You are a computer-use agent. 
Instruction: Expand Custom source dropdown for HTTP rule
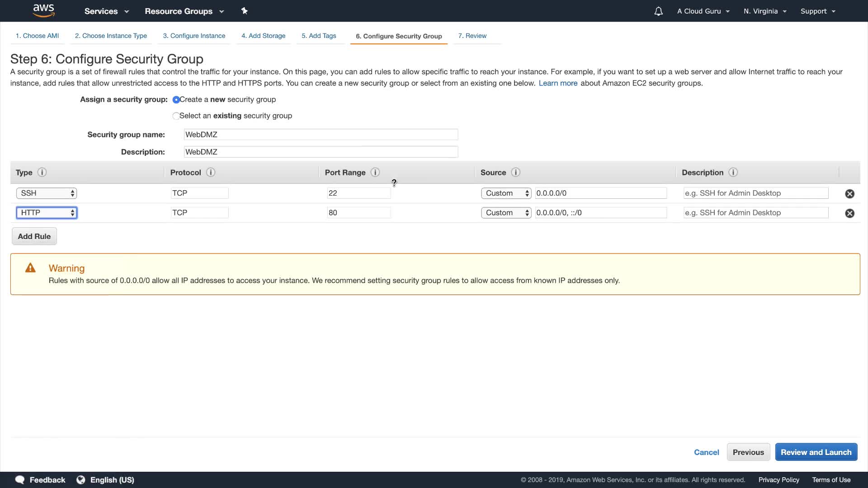tap(505, 213)
